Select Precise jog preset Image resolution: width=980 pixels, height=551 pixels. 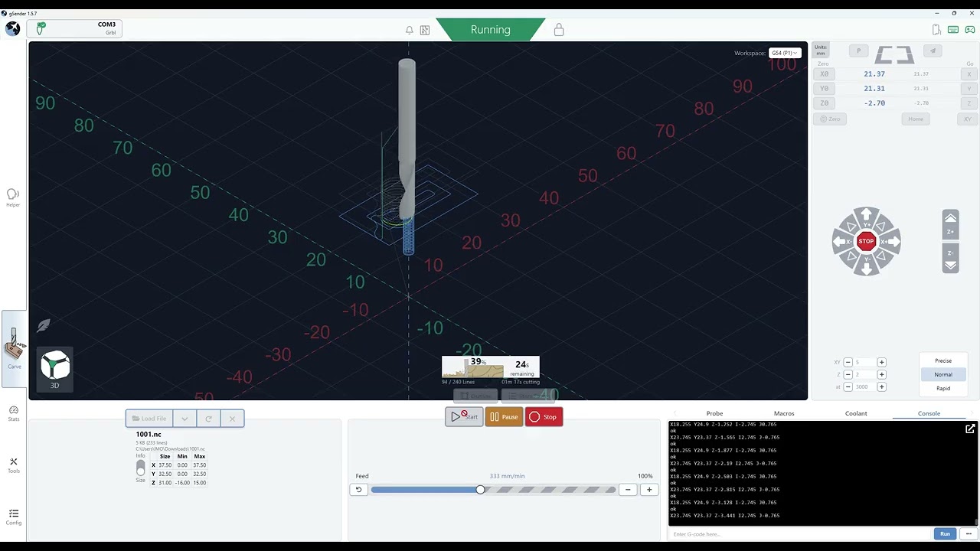click(943, 360)
